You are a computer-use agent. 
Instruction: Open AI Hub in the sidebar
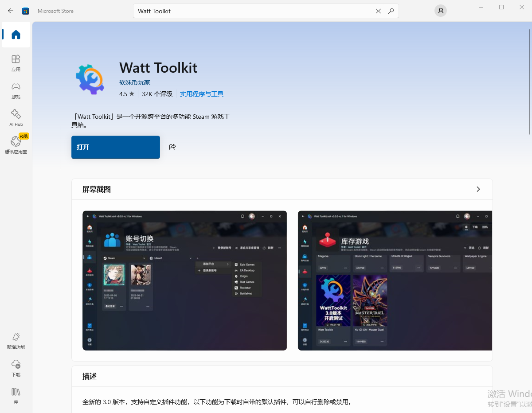(16, 118)
